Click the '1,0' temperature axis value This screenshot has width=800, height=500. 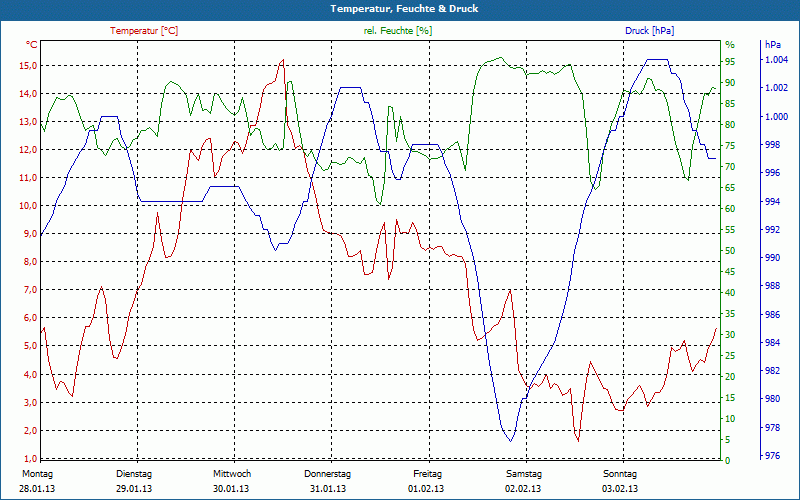30,458
